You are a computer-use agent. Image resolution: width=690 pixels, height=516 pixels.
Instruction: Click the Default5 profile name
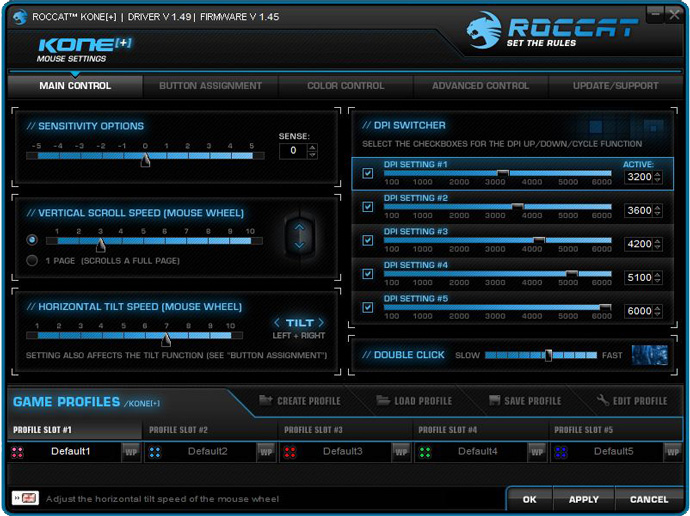[614, 451]
